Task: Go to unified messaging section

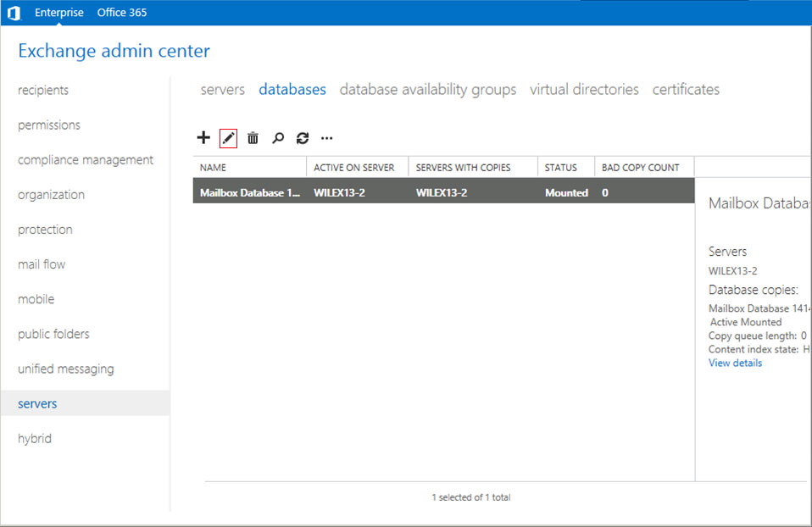Action: (x=66, y=369)
